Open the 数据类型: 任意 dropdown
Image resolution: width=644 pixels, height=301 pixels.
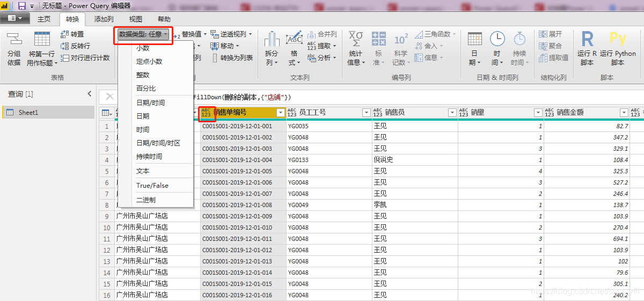pyautogui.click(x=143, y=34)
